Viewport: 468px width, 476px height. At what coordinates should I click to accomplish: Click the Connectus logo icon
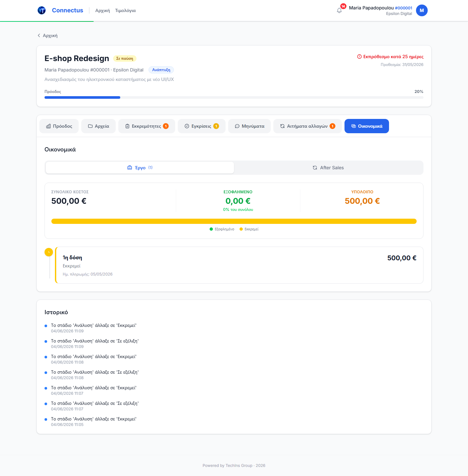click(42, 10)
